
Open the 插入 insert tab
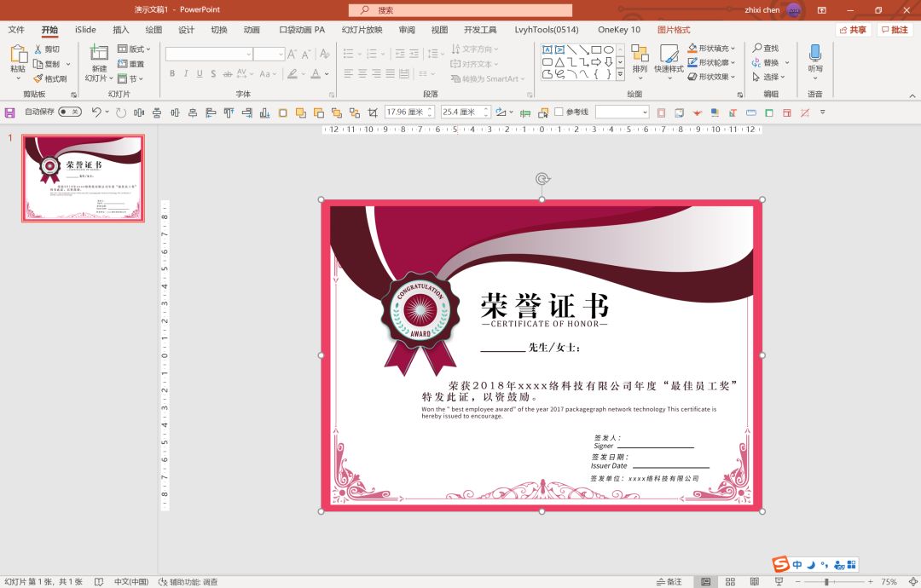[120, 30]
